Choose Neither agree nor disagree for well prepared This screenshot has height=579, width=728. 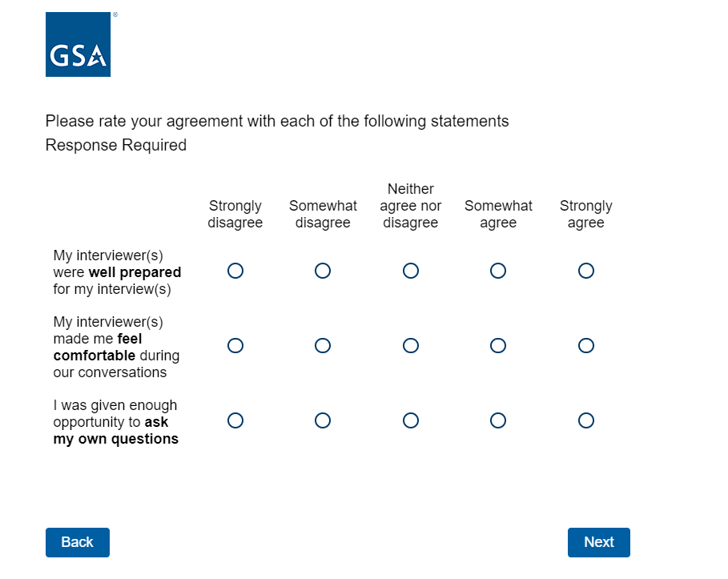point(411,271)
